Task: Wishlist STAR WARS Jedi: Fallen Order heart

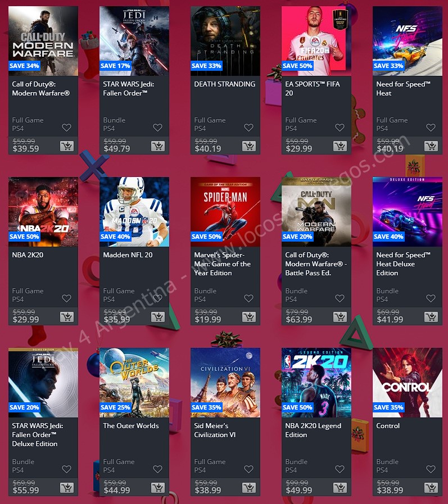Action: pos(157,128)
